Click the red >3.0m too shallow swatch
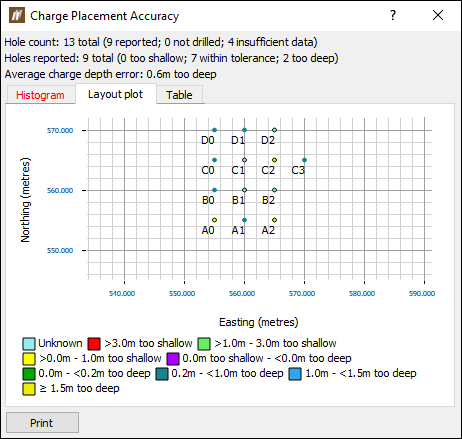 click(x=94, y=344)
